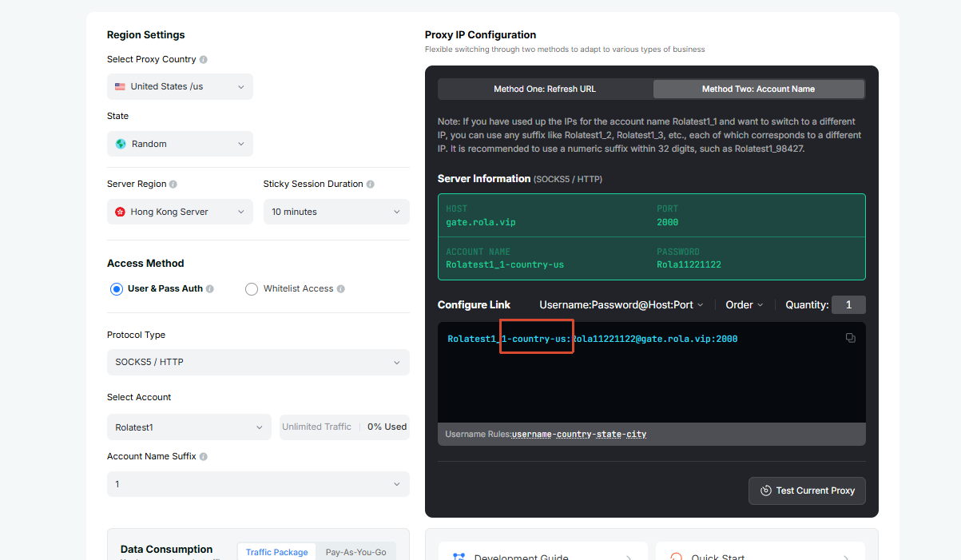961x560 pixels.
Task: Click the generated proxy link text
Action: [x=593, y=339]
